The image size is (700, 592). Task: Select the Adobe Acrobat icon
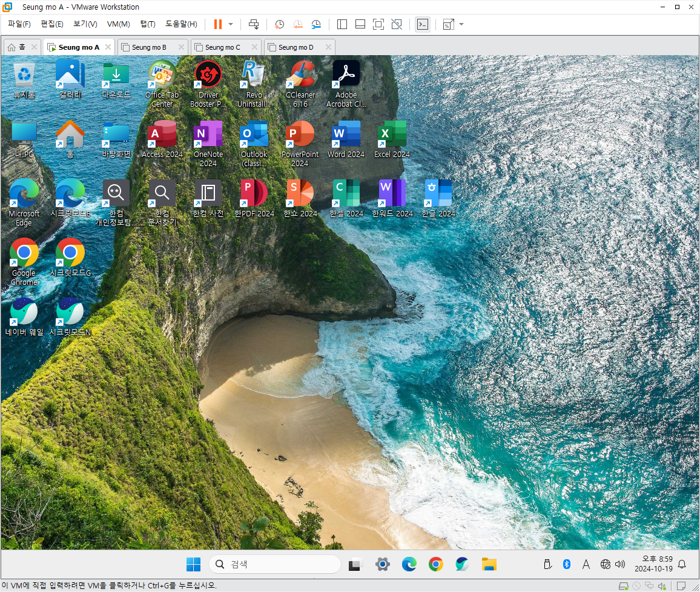click(346, 84)
